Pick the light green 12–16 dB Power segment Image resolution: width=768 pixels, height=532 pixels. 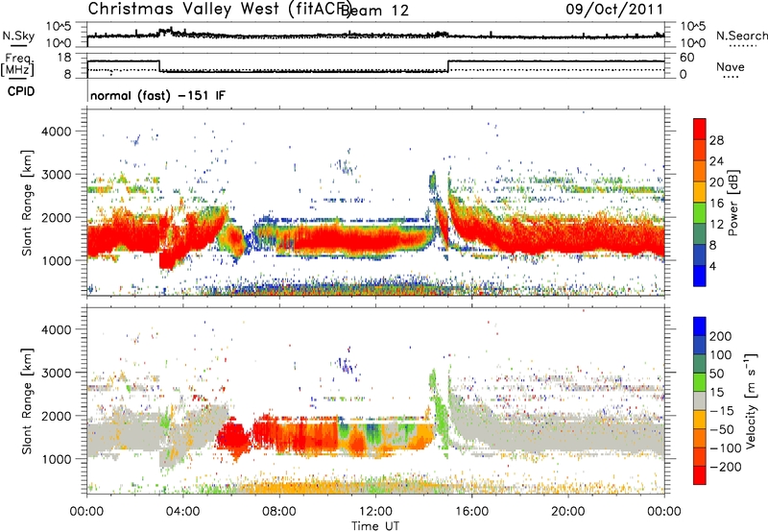[x=700, y=213]
